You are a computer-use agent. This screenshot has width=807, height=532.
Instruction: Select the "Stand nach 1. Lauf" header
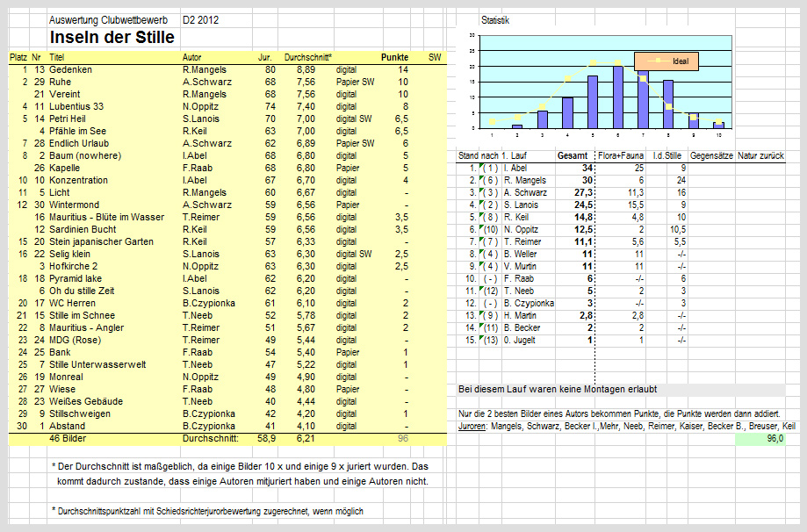tap(493, 156)
